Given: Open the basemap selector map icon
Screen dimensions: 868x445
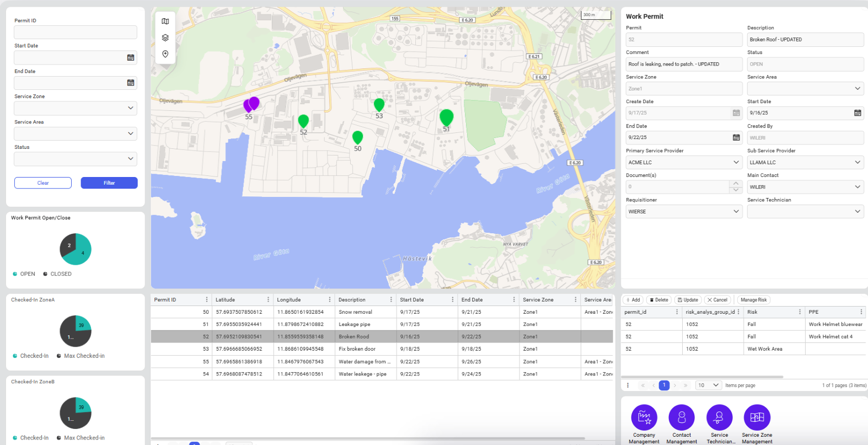Looking at the screenshot, I should click(x=165, y=22).
